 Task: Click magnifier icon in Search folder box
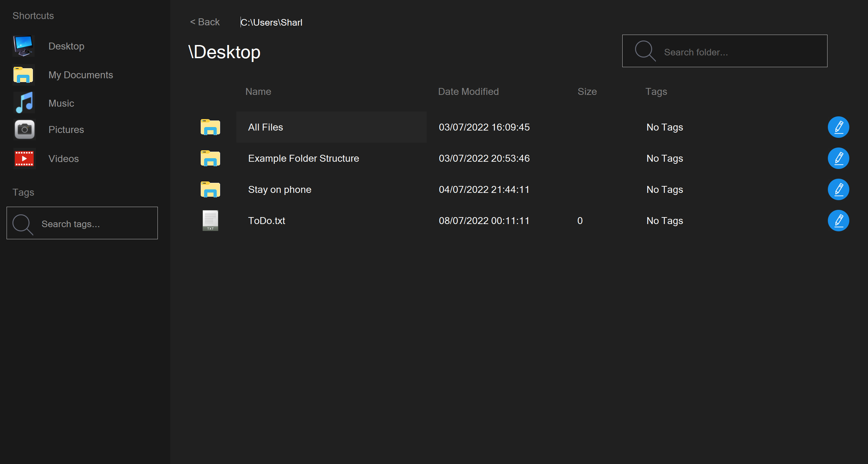click(645, 51)
